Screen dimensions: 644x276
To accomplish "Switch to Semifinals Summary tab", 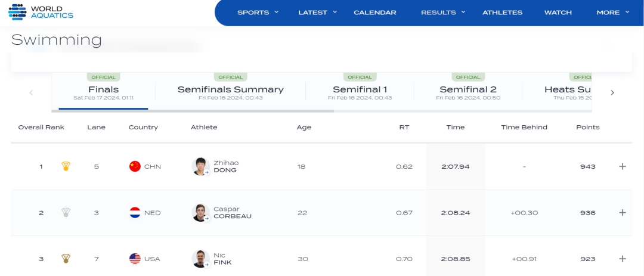I will 230,90.
